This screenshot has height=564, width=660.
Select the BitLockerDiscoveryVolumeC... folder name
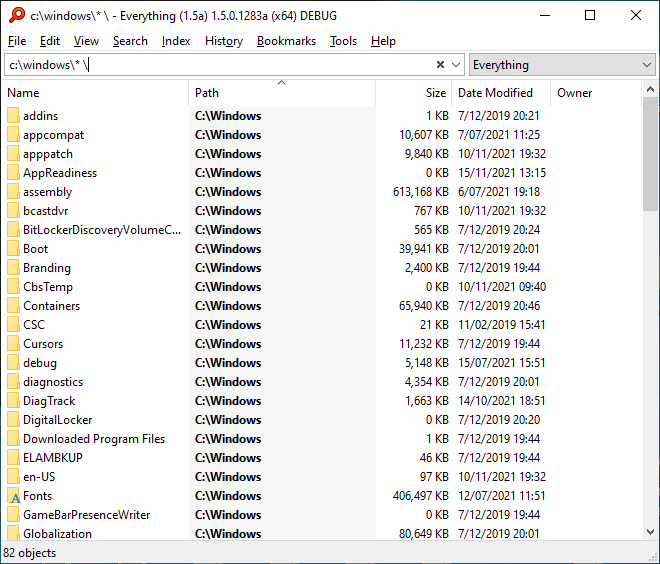pos(102,230)
